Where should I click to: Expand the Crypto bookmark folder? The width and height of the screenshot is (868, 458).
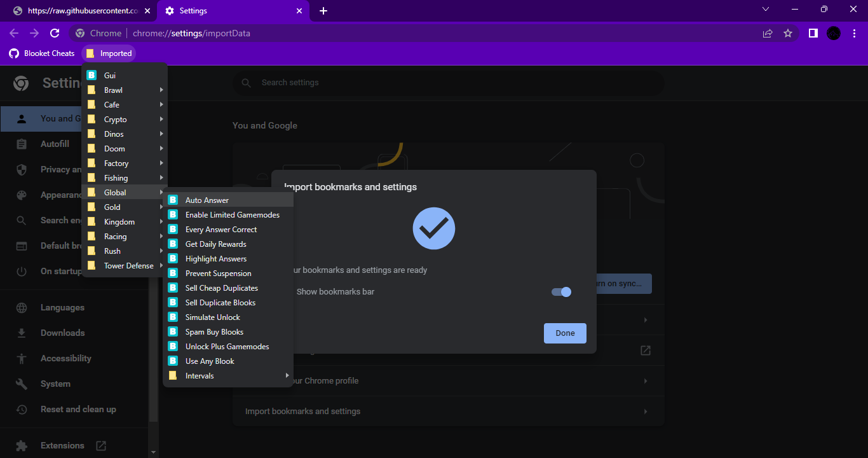[125, 119]
